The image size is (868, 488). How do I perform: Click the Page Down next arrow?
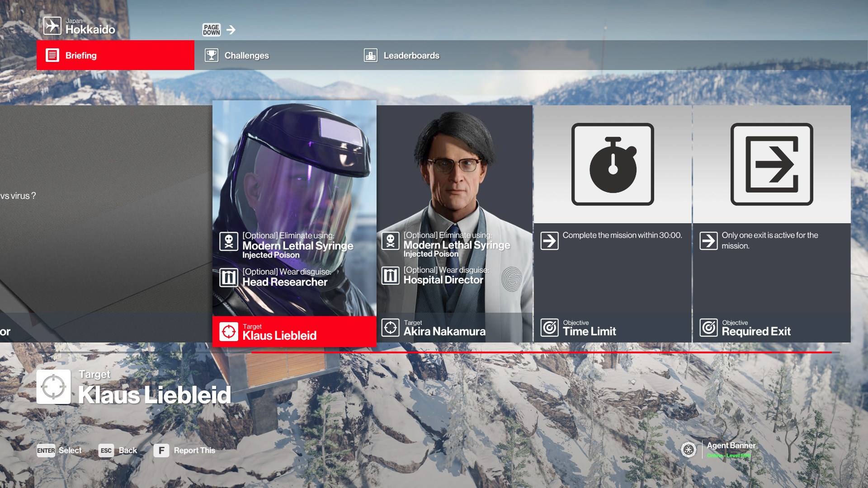(231, 30)
